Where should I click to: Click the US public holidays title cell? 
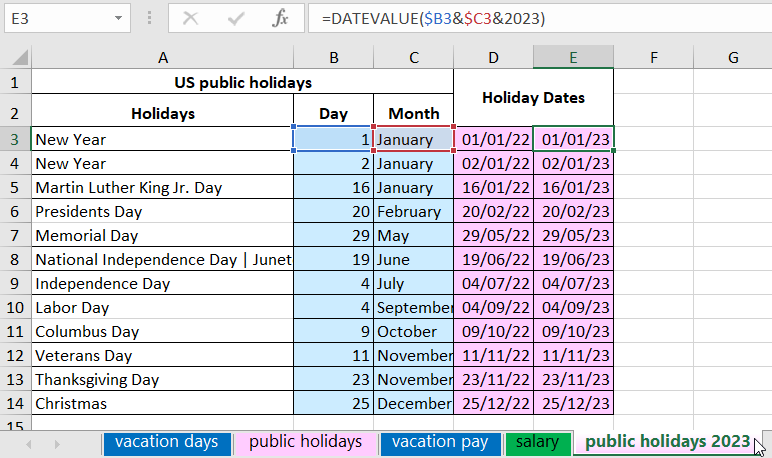(243, 82)
